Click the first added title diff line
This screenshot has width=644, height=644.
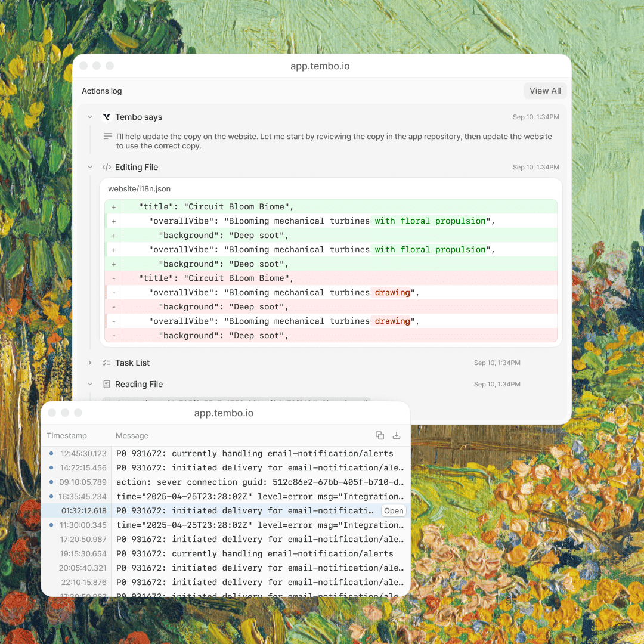[x=216, y=207]
